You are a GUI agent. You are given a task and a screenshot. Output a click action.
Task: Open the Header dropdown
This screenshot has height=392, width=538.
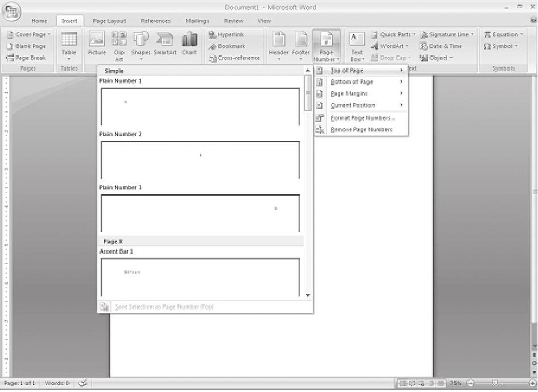click(x=279, y=46)
